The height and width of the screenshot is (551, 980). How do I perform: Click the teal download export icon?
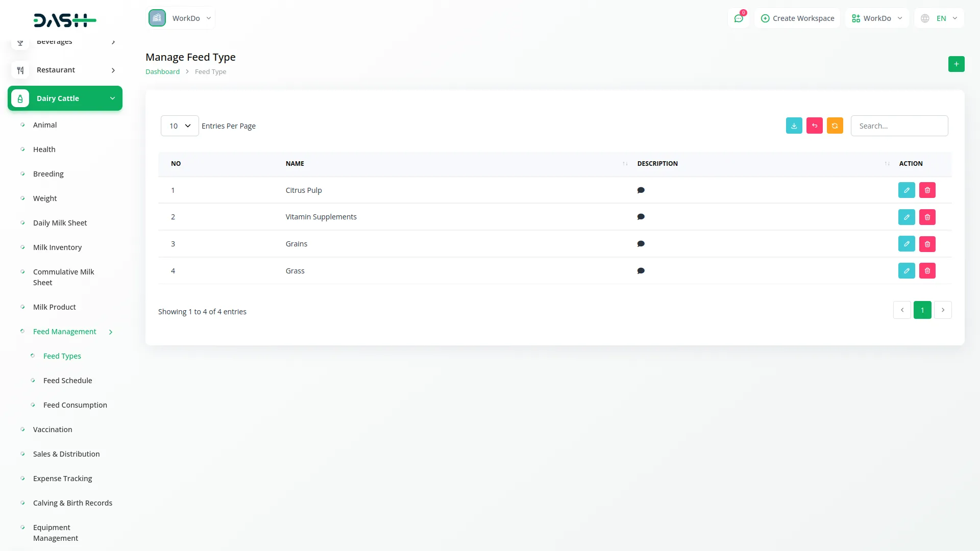coord(794,126)
